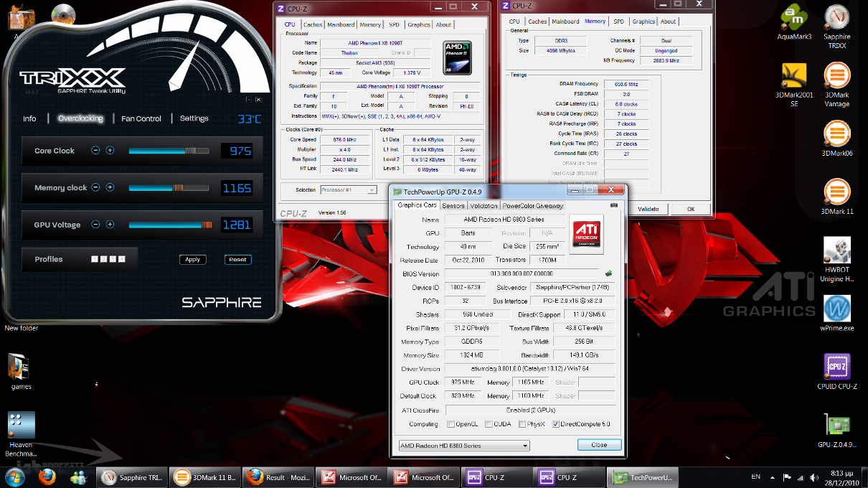Lower Memory clock using its minus button

pyautogui.click(x=95, y=187)
